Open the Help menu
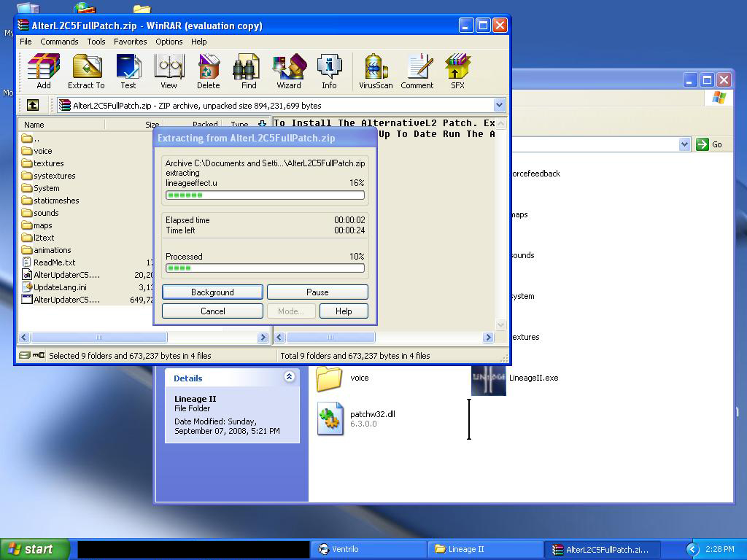The width and height of the screenshot is (747, 560). coord(198,42)
